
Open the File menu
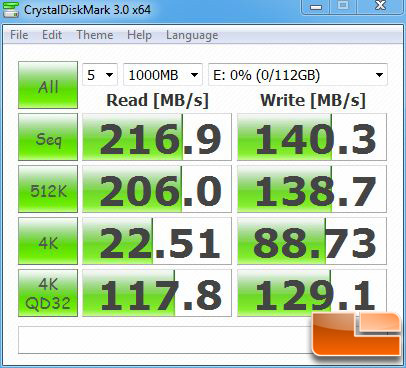pos(19,35)
